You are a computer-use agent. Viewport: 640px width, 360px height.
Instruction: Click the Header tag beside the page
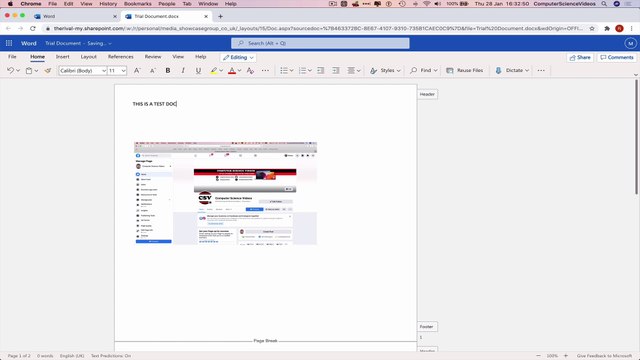click(x=427, y=94)
